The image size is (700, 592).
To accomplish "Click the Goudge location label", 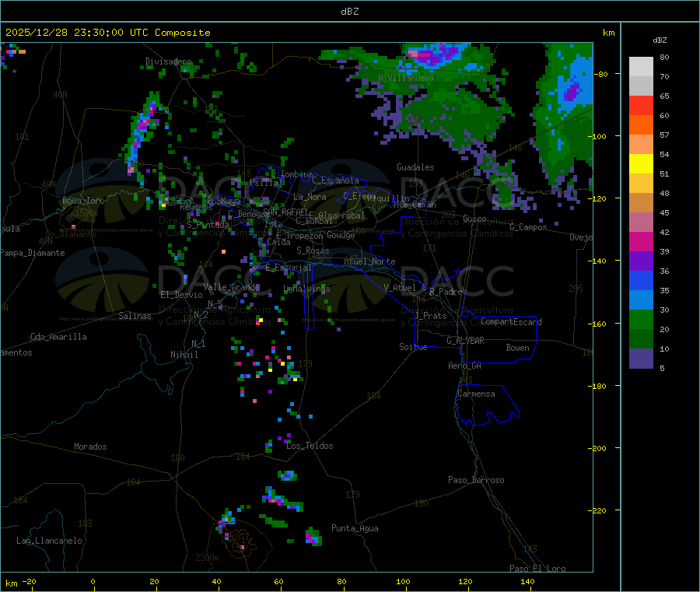I will click(x=341, y=235).
